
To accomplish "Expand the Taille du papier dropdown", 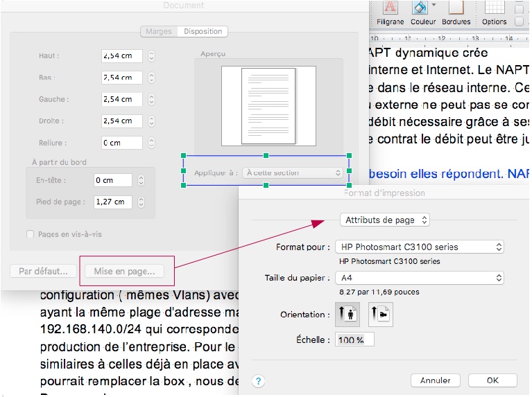I will tap(419, 278).
